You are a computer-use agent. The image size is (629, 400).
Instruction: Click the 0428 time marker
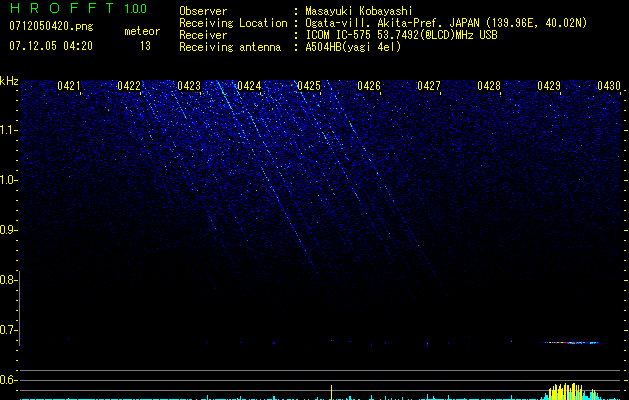[489, 86]
